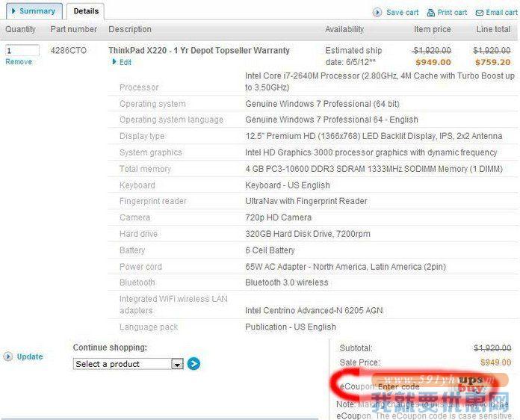The height and width of the screenshot is (420, 520).
Task: Click the 4 GB PC3-10600 memory value
Action: click(374, 169)
